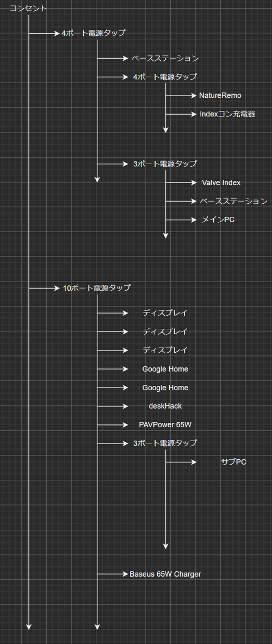Select the PAVPower 65W label

coord(165,424)
